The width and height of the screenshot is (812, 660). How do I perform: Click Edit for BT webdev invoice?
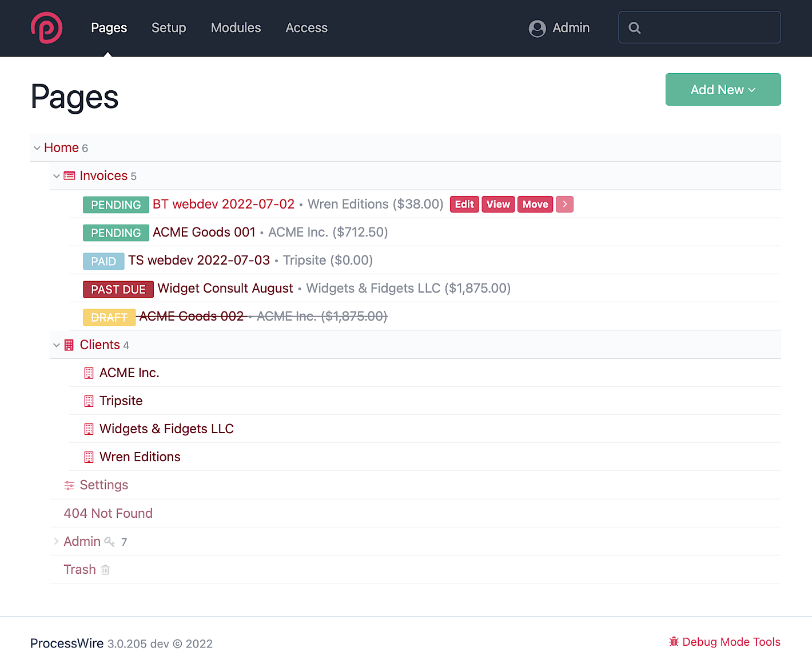[x=464, y=204]
